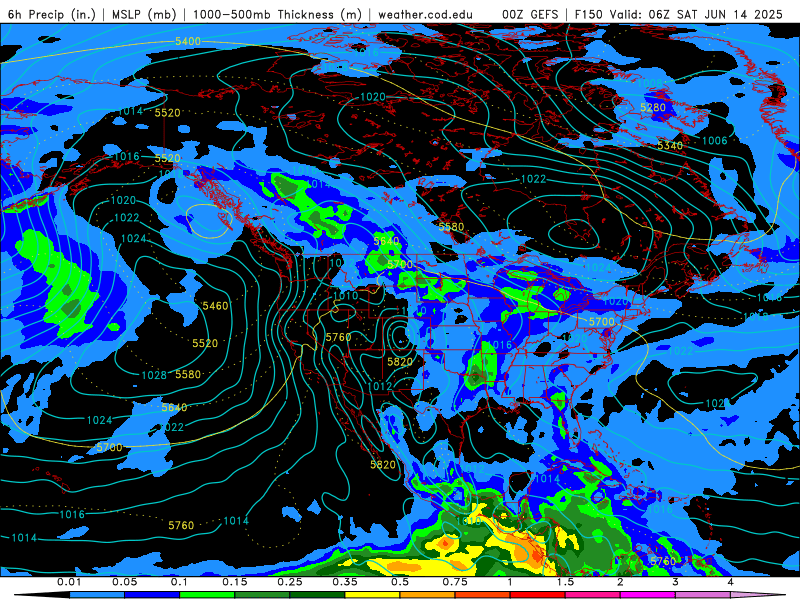Select the legend value 4
800x600 pixels.
pos(730,582)
